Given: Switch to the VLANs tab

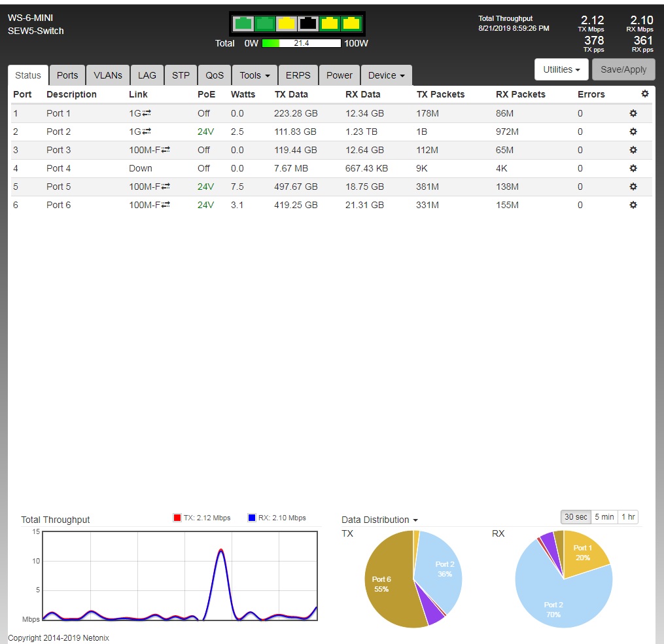Looking at the screenshot, I should [x=108, y=75].
